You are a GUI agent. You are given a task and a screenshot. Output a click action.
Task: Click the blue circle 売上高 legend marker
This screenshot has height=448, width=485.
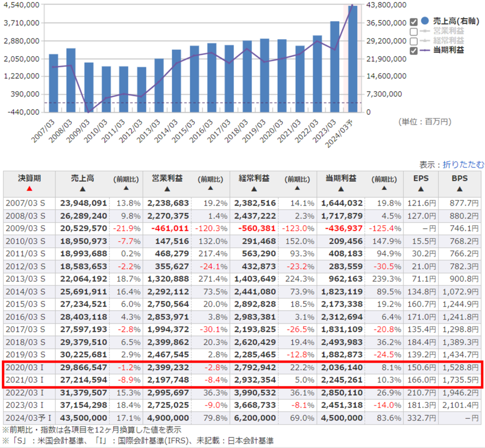[425, 21]
